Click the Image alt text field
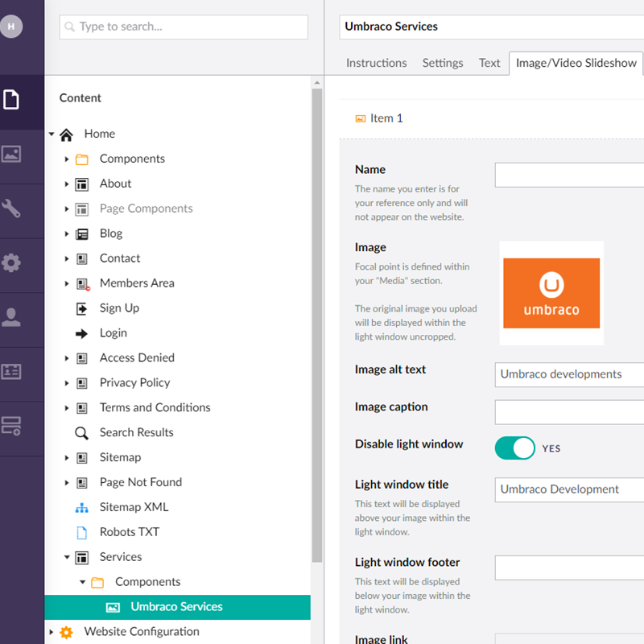The height and width of the screenshot is (644, 644). pos(569,374)
